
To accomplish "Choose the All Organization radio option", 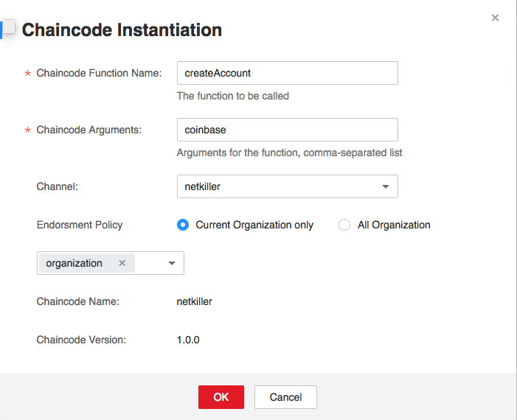I will (x=344, y=225).
